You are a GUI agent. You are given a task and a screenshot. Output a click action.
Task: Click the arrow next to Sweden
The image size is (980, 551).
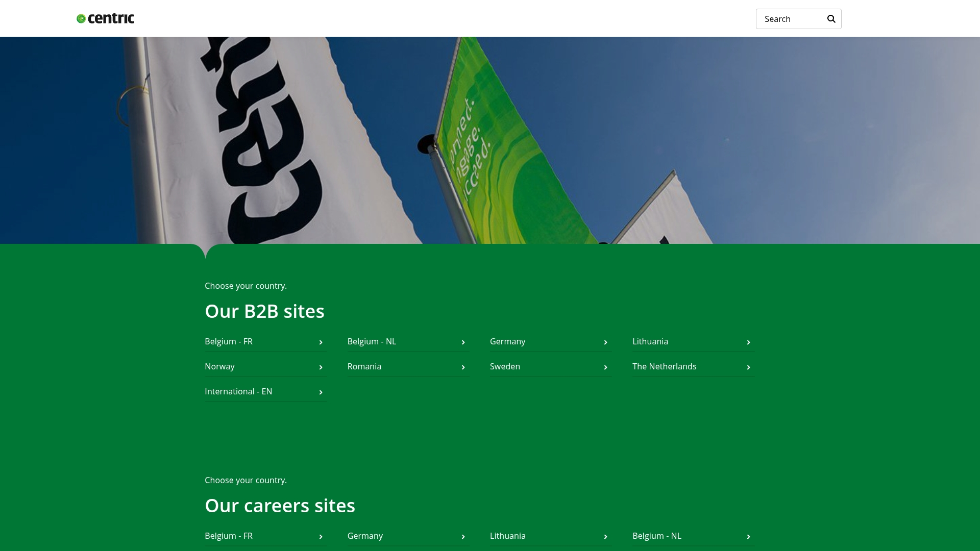pyautogui.click(x=605, y=367)
